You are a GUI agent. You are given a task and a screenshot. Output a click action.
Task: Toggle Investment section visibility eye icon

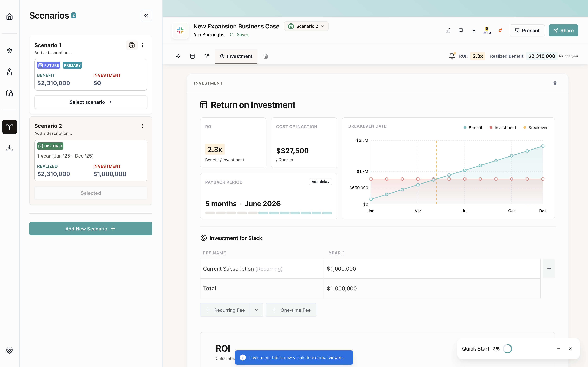click(x=555, y=83)
